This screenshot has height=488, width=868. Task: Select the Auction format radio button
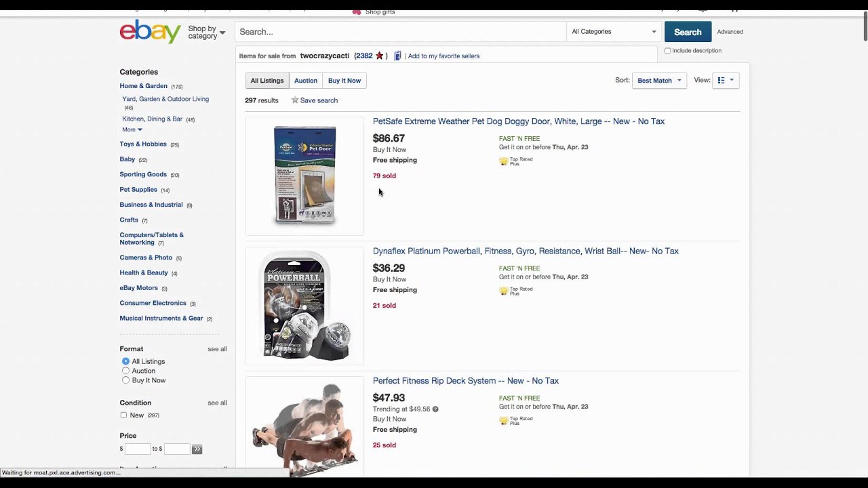[125, 371]
